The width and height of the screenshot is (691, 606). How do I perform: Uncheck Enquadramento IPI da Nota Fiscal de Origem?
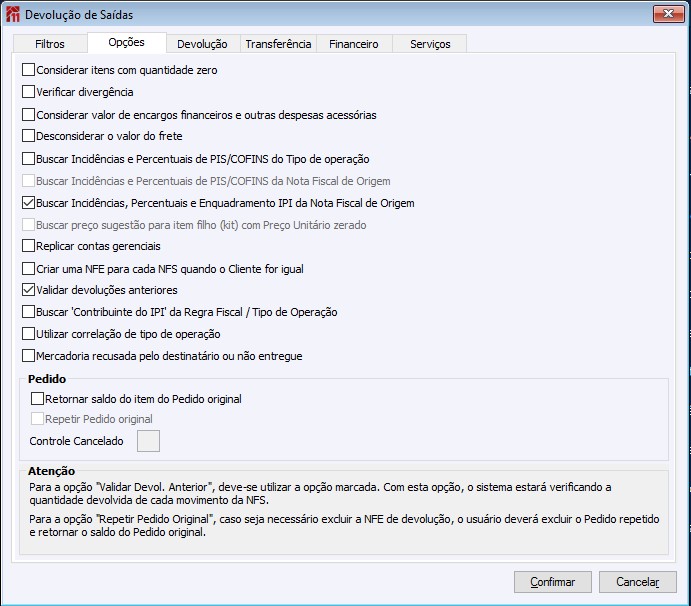[x=29, y=203]
